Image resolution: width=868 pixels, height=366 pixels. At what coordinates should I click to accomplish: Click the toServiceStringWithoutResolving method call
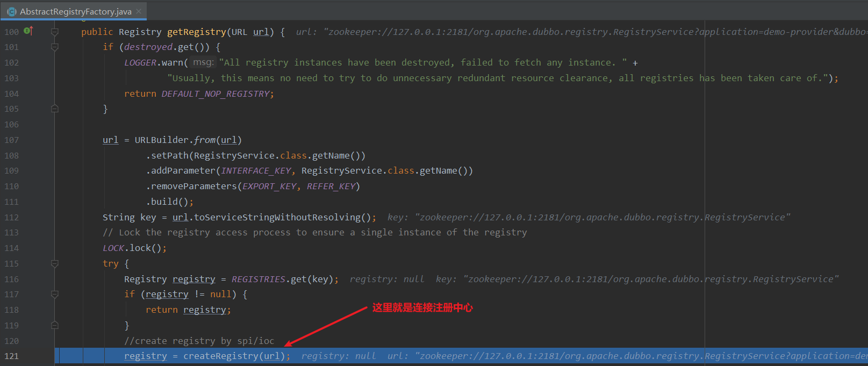click(277, 218)
